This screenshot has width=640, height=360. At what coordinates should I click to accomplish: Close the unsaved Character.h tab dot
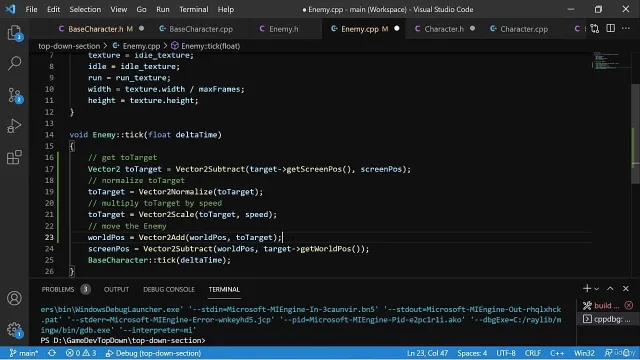point(472,29)
